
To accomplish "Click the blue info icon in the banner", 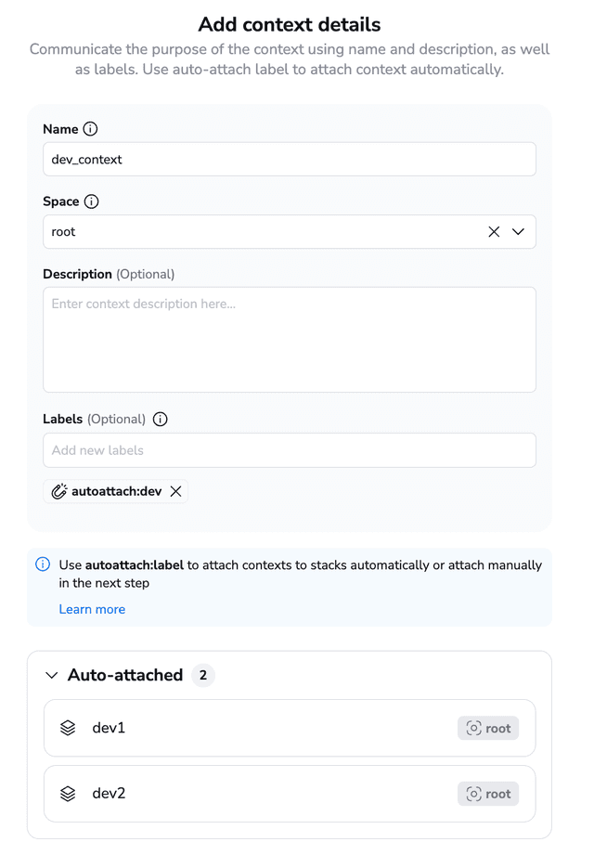I will [x=42, y=564].
